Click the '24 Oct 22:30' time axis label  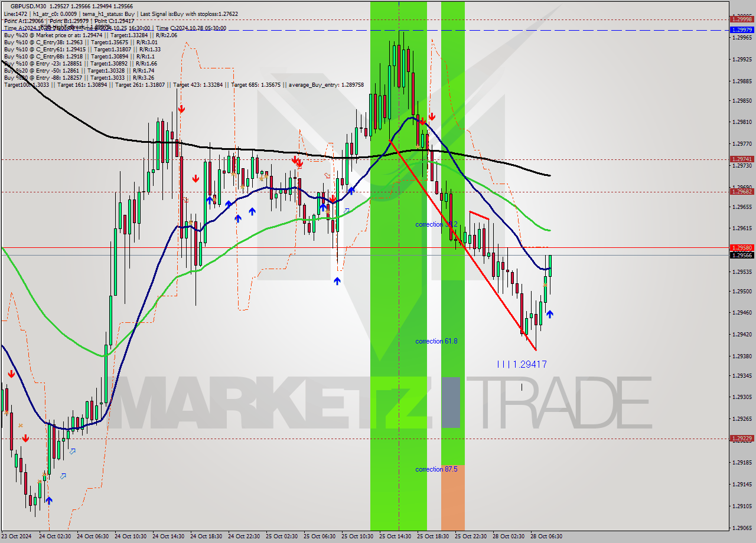[243, 537]
